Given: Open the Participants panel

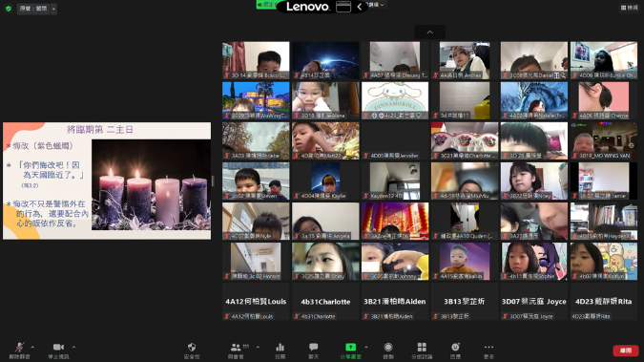Looking at the screenshot, I should point(237,351).
